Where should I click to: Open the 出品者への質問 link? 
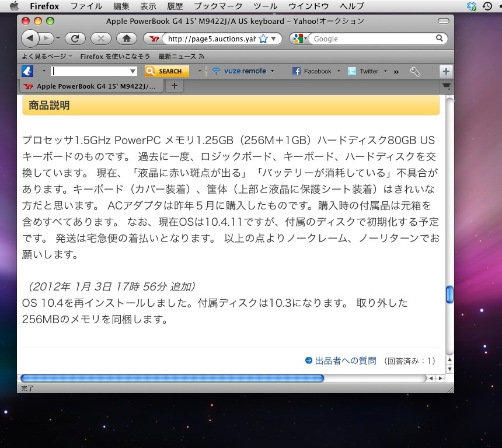click(x=345, y=360)
